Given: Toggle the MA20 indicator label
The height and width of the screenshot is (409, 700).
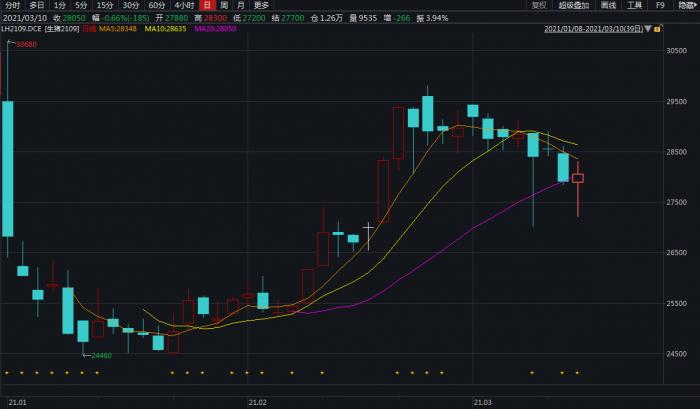Looking at the screenshot, I should point(216,30).
